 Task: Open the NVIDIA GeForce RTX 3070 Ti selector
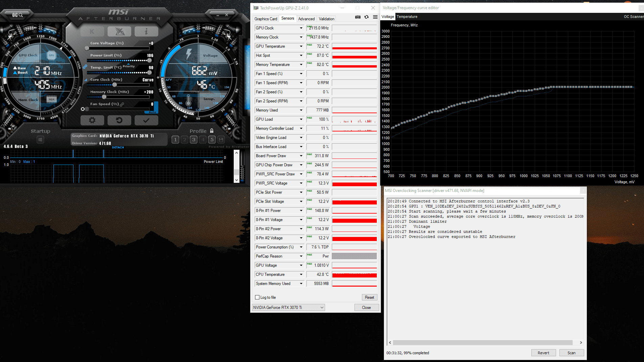tap(289, 308)
